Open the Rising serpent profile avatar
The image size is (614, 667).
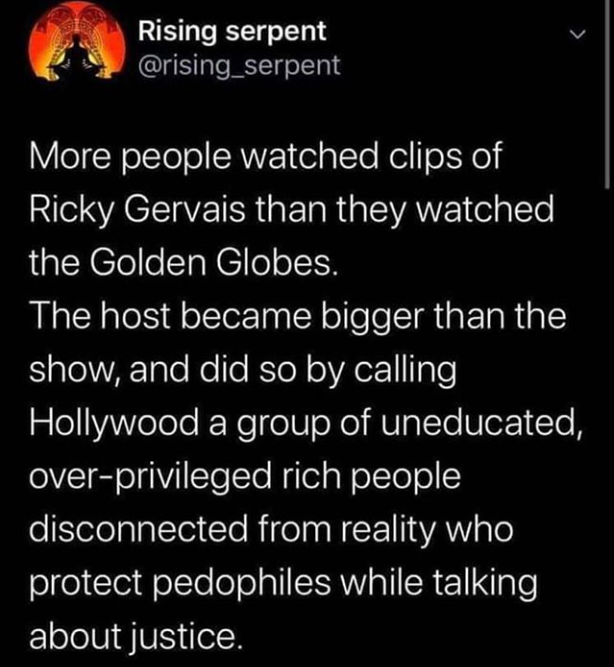[77, 41]
